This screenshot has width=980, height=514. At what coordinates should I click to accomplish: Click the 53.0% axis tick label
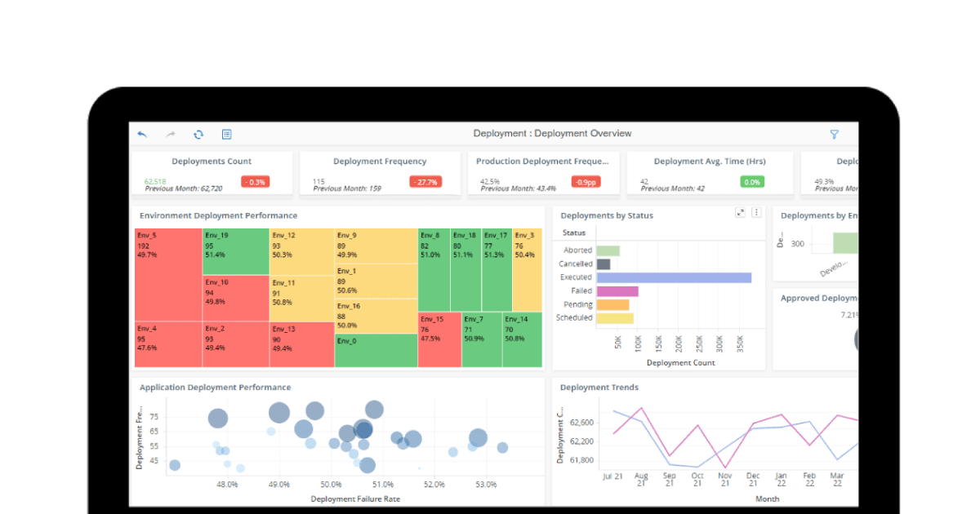pos(485,485)
